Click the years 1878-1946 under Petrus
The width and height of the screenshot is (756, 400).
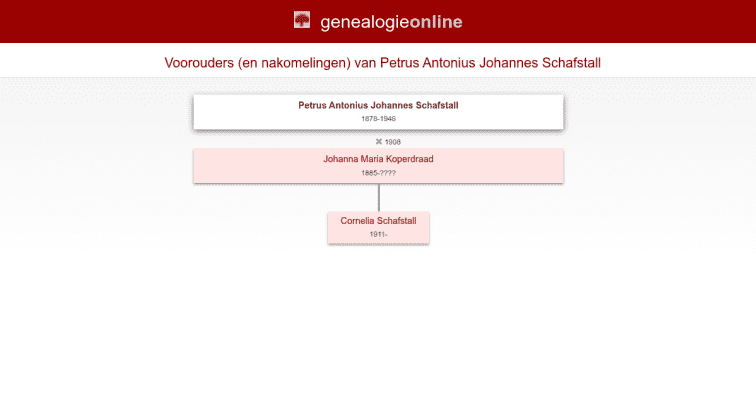[x=378, y=119]
